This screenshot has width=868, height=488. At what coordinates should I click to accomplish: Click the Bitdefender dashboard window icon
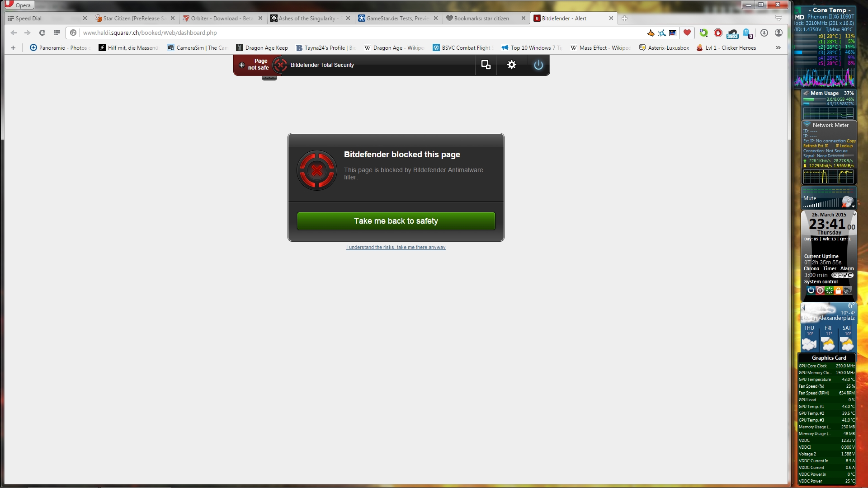click(x=486, y=65)
